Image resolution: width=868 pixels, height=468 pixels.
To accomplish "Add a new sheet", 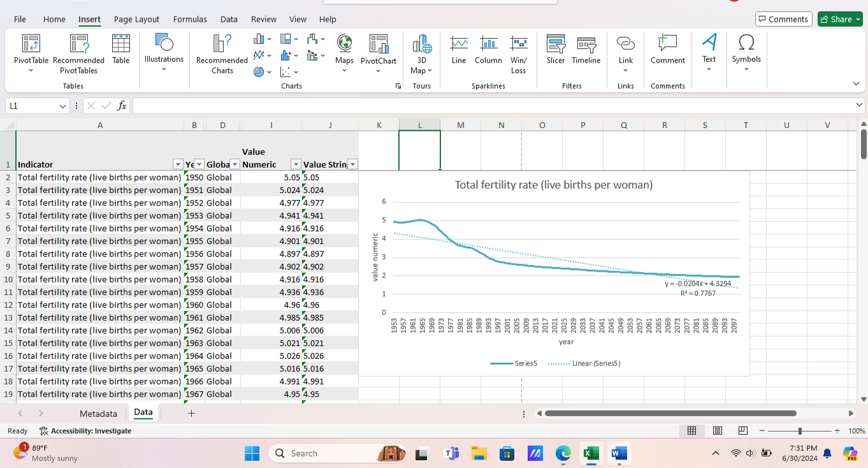I will (191, 413).
